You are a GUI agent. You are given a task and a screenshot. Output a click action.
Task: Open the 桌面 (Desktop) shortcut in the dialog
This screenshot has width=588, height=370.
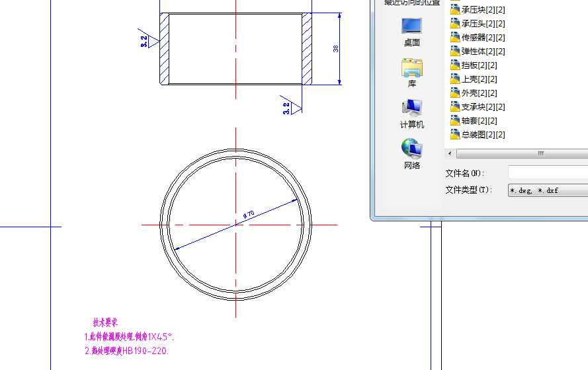point(412,32)
